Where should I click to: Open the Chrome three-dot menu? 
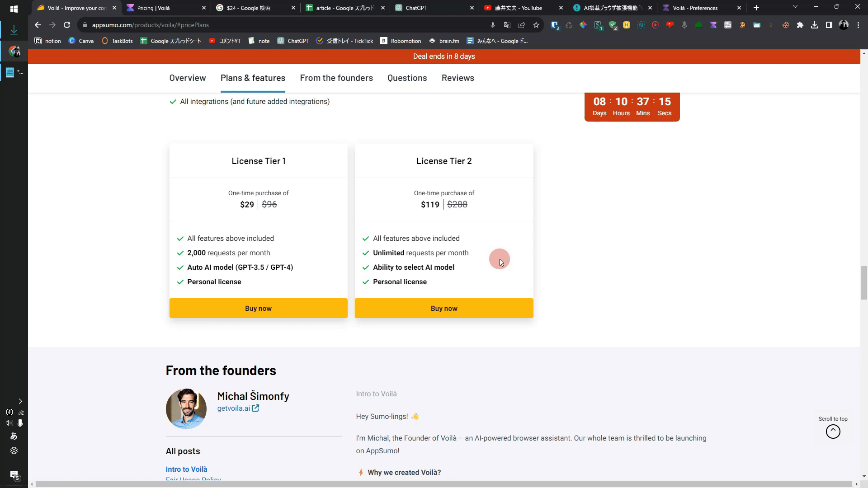[858, 25]
